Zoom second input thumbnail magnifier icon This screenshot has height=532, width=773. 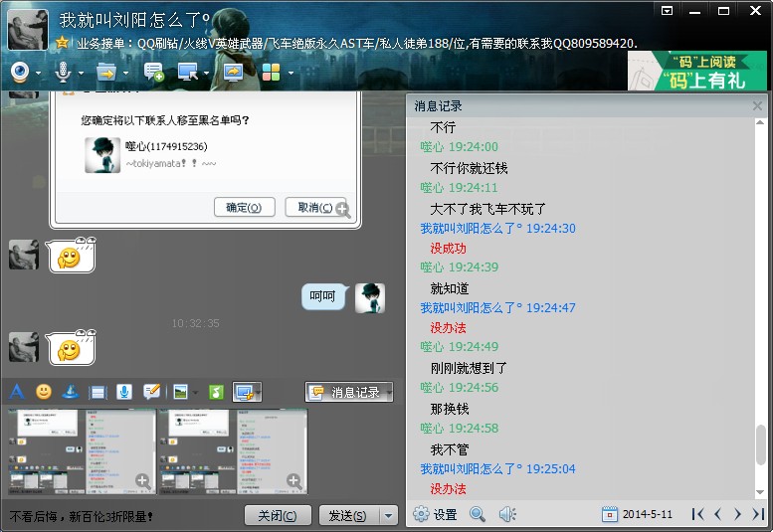pos(293,480)
